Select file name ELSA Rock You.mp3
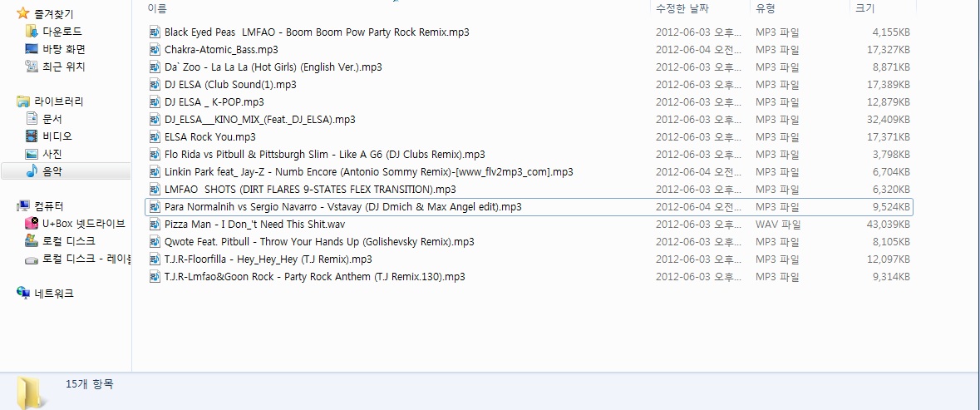This screenshot has height=410, width=980. (x=210, y=137)
